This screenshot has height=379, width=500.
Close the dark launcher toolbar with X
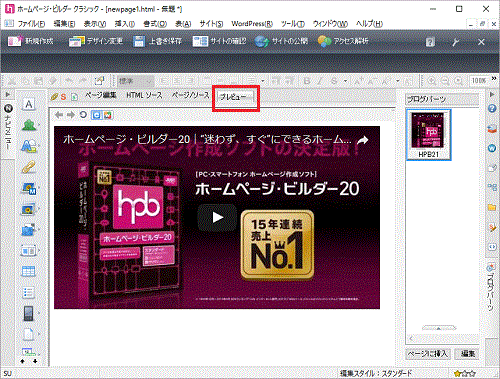[x=481, y=42]
